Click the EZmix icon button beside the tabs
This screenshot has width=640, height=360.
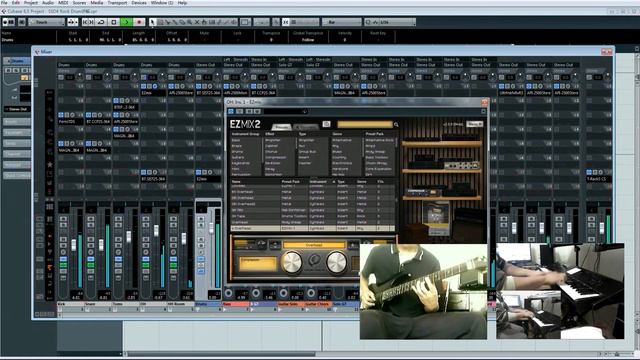pyautogui.click(x=326, y=124)
